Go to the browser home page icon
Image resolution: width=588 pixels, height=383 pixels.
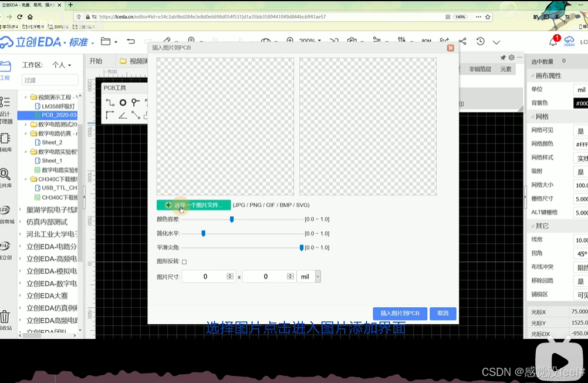30,17
